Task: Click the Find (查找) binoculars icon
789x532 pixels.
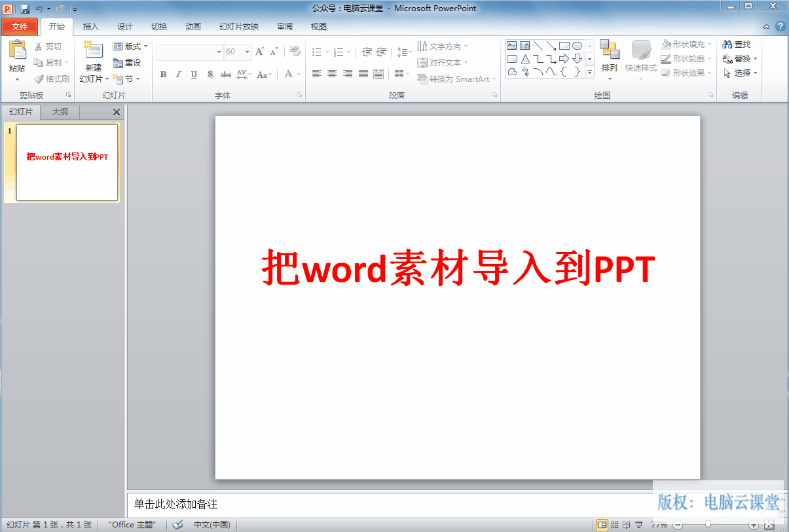Action: click(727, 44)
